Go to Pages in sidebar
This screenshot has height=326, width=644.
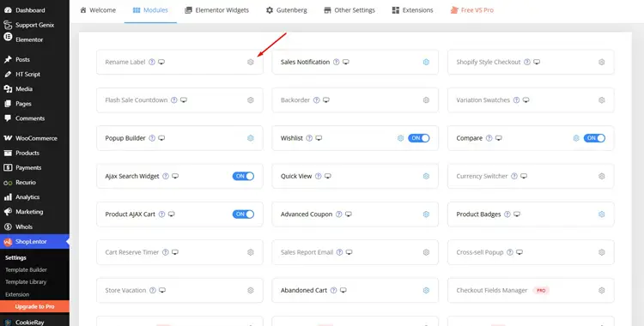tap(34, 104)
